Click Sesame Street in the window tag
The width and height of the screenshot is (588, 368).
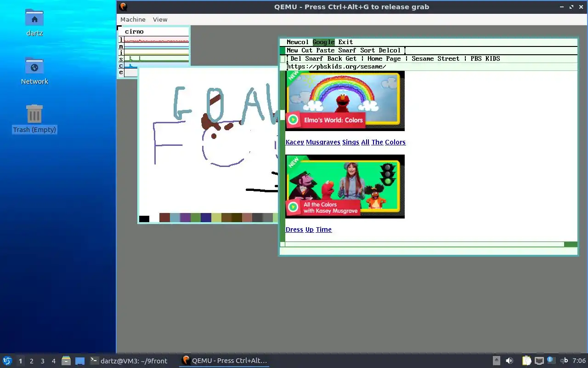click(x=435, y=58)
